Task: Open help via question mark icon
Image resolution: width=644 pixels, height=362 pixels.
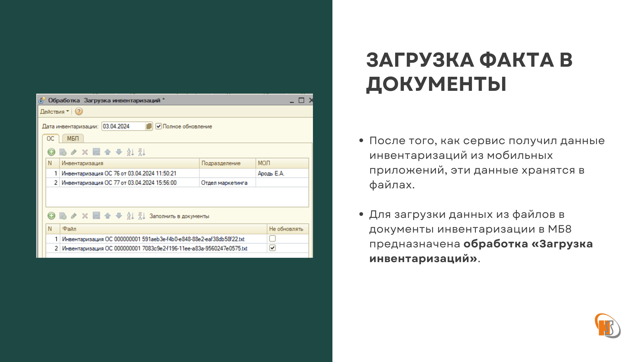Action: point(79,112)
